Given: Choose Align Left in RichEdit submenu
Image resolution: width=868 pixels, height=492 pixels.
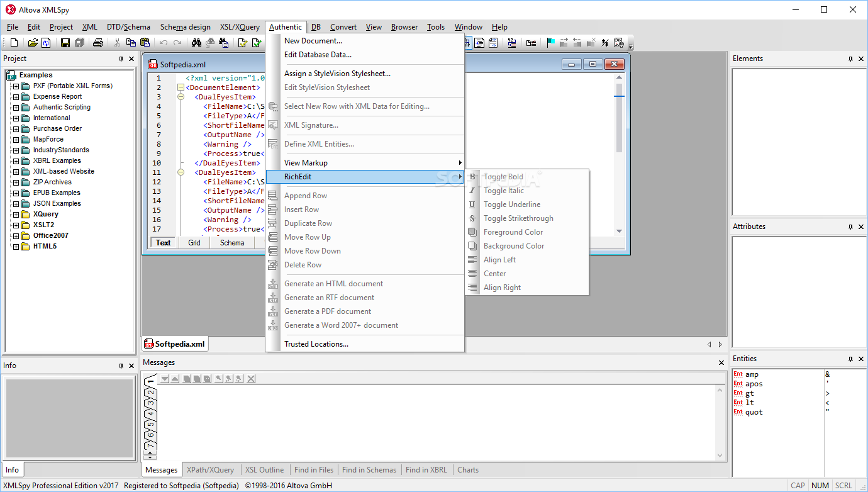Looking at the screenshot, I should [527, 260].
